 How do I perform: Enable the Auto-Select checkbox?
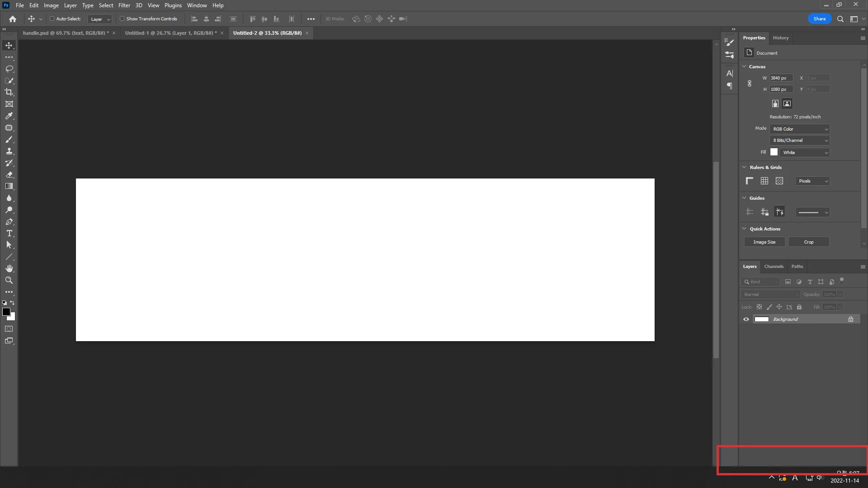(x=52, y=19)
